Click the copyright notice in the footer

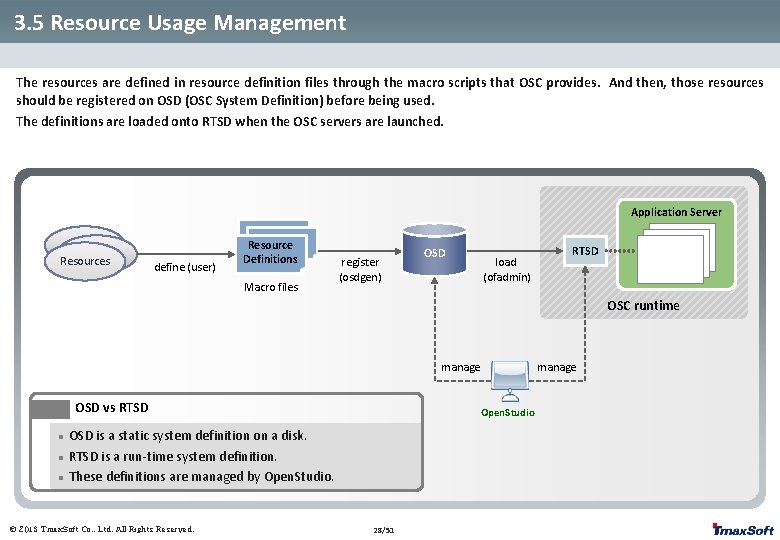[x=101, y=529]
